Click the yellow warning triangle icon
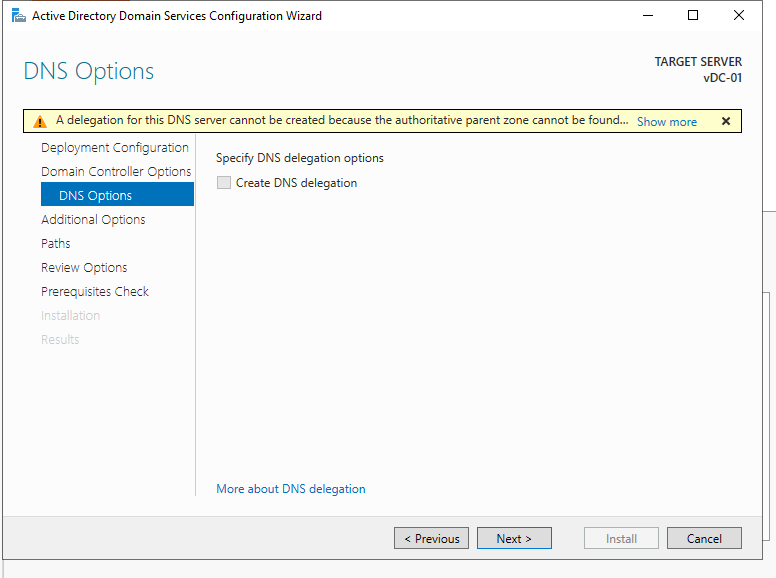Viewport: 776px width, 578px height. coord(40,121)
